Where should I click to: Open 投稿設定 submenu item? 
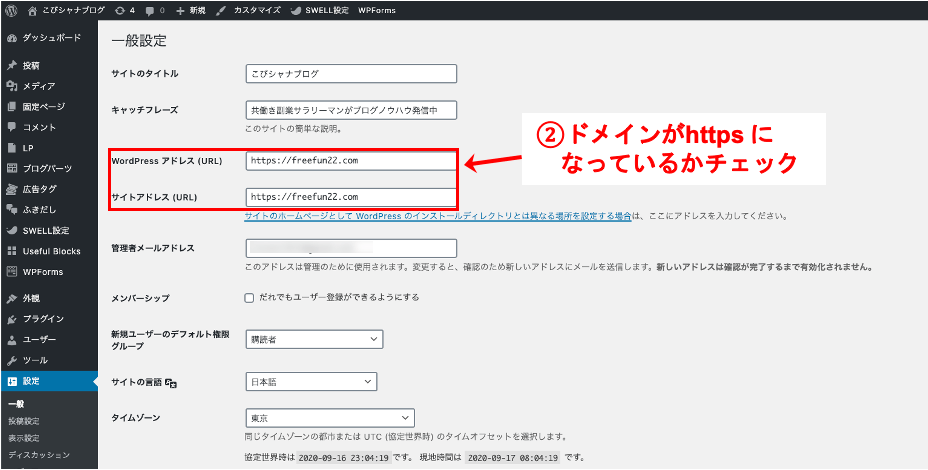(24, 421)
